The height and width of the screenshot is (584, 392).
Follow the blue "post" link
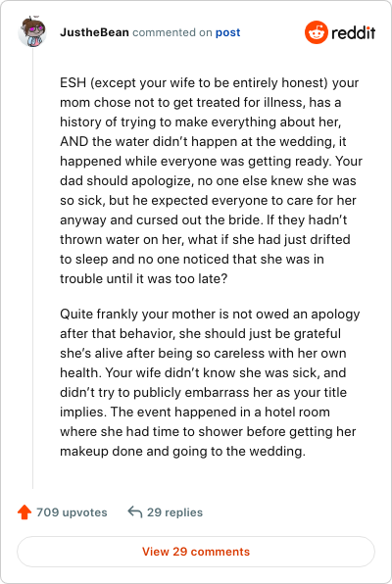tap(228, 32)
